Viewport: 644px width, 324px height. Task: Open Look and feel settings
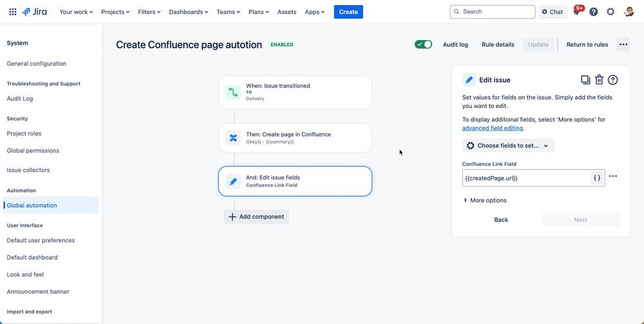pyautogui.click(x=25, y=274)
